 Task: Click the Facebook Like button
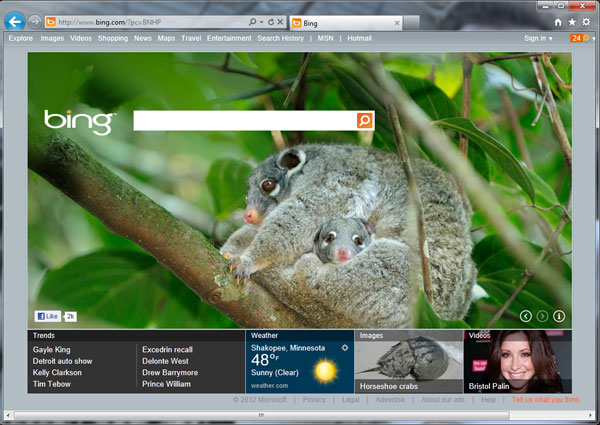pyautogui.click(x=48, y=316)
